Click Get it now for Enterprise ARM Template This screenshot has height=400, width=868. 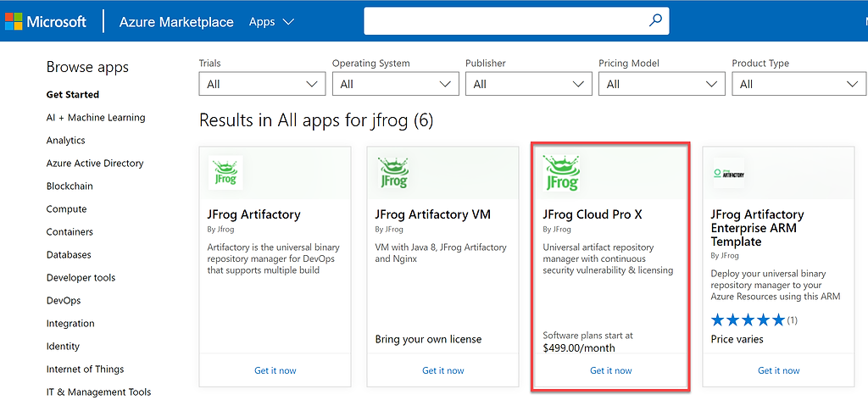click(x=778, y=370)
